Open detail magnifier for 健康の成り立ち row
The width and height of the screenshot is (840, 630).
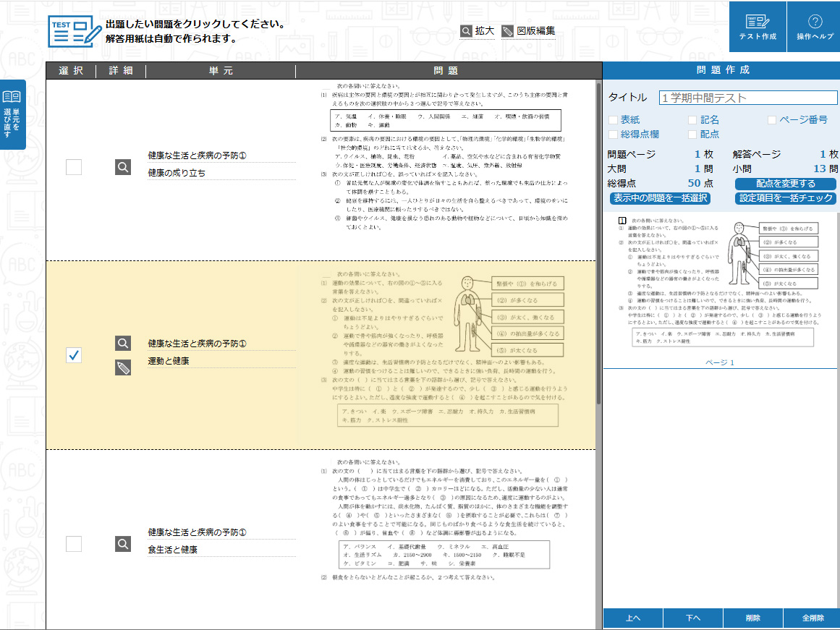(x=123, y=168)
